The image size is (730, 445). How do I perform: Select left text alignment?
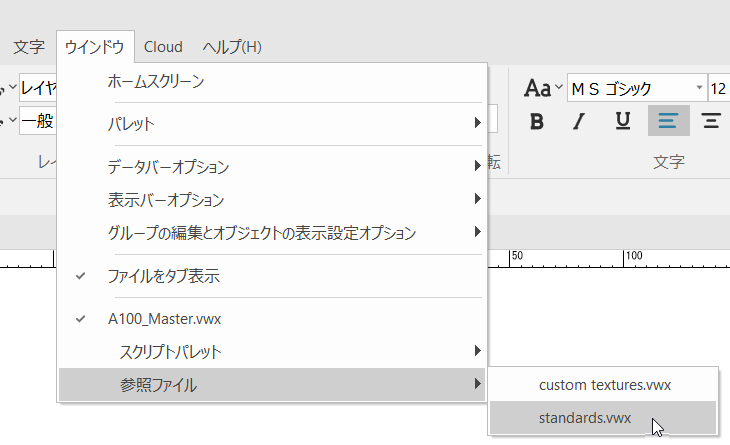coord(668,121)
